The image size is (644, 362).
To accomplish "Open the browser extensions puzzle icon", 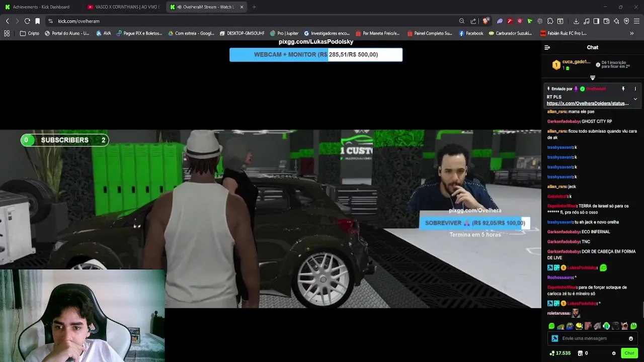I will tap(550, 21).
